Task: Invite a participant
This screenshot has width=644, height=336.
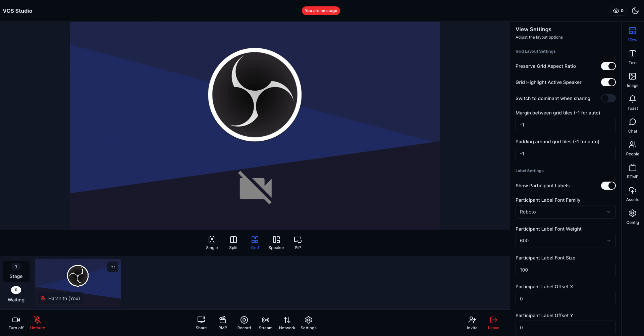Action: click(472, 323)
